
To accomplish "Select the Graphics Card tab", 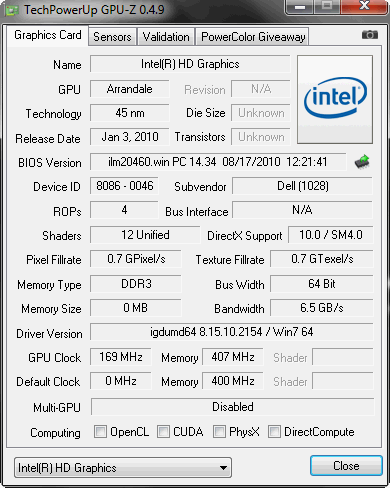I will [48, 35].
